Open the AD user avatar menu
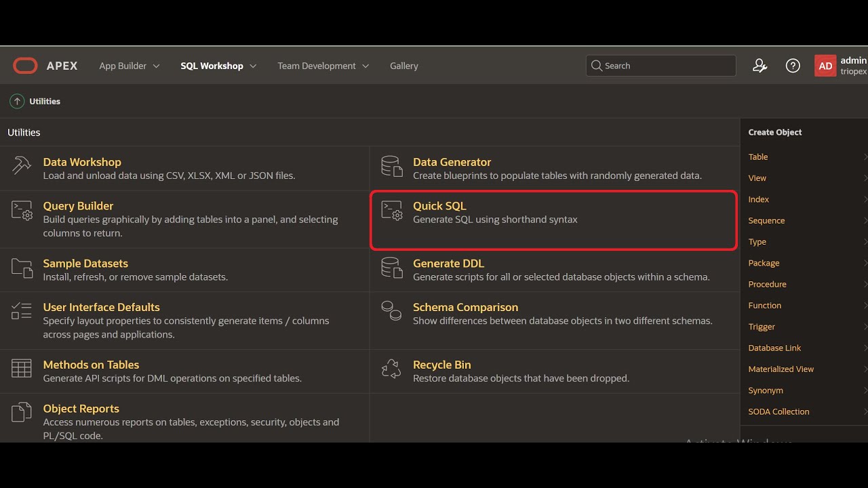Screen dimensions: 868x488 pyautogui.click(x=825, y=66)
